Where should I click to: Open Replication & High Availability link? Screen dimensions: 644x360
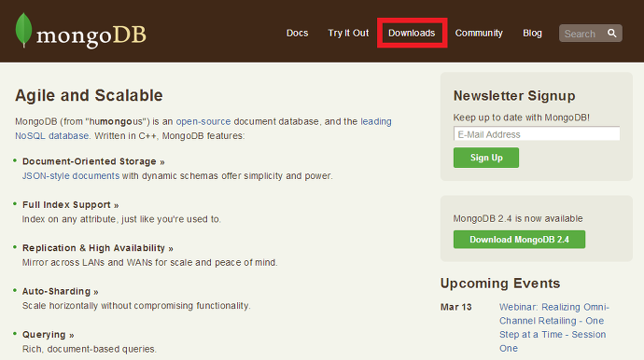98,248
